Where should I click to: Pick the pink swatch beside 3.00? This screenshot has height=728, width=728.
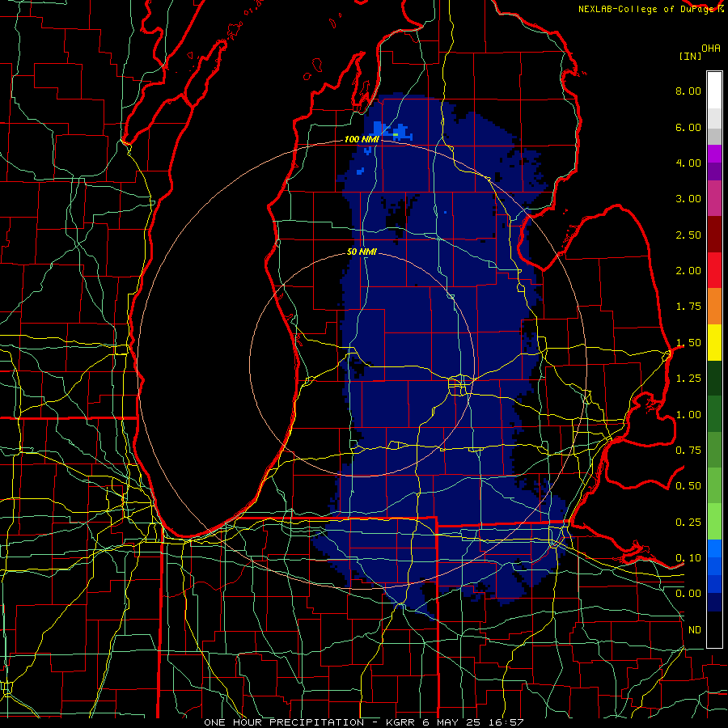714,198
